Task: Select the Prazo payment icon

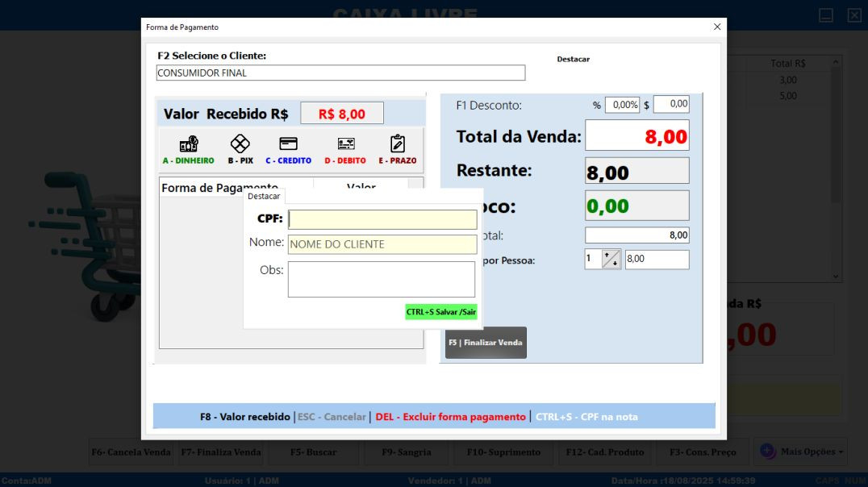Action: [x=397, y=144]
